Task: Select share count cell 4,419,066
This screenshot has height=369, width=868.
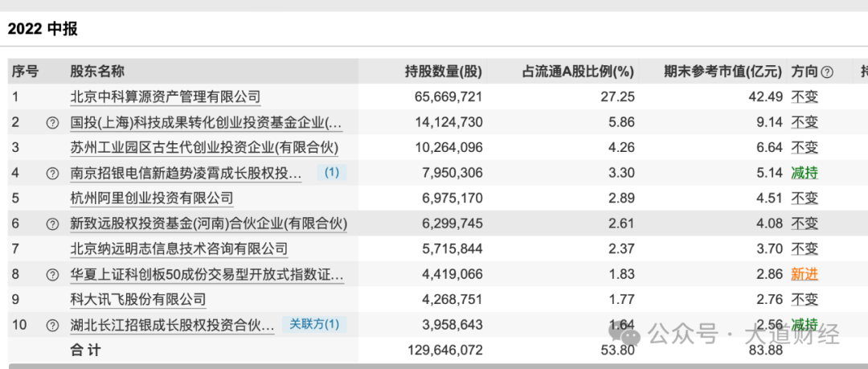Action: [452, 274]
